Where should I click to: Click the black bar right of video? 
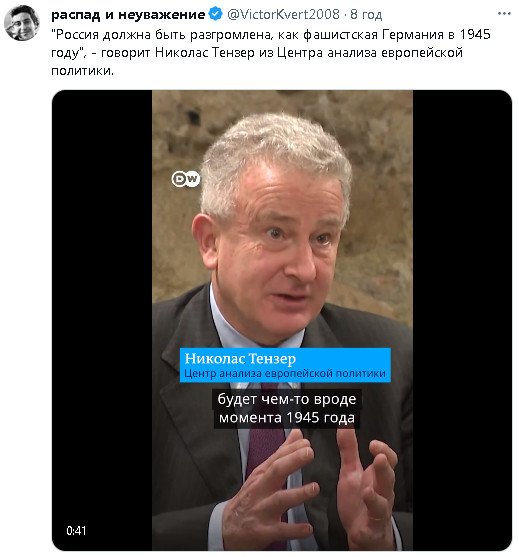coord(462,320)
